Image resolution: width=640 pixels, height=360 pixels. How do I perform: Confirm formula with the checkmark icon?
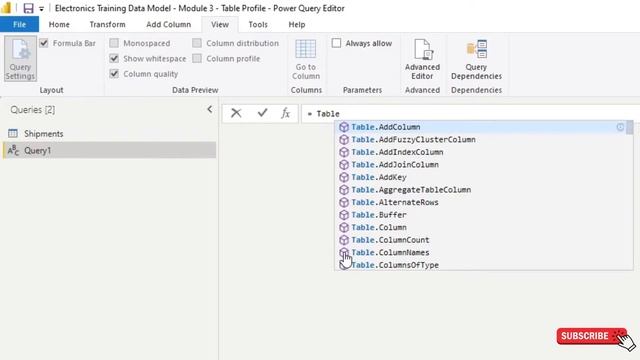click(x=262, y=113)
